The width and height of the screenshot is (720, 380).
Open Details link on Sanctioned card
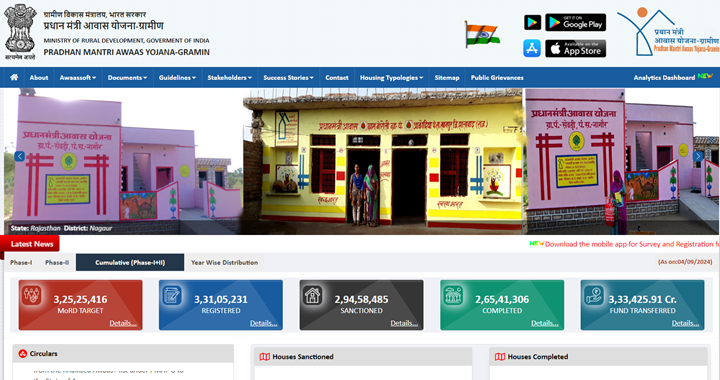coord(404,323)
